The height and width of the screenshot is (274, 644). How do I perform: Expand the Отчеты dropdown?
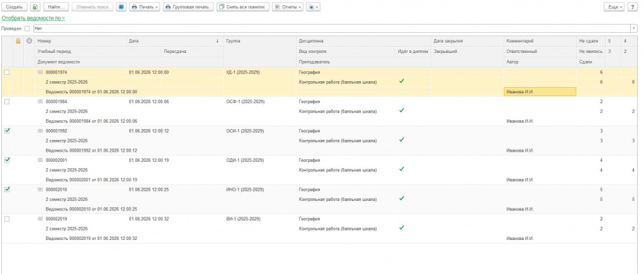287,7
